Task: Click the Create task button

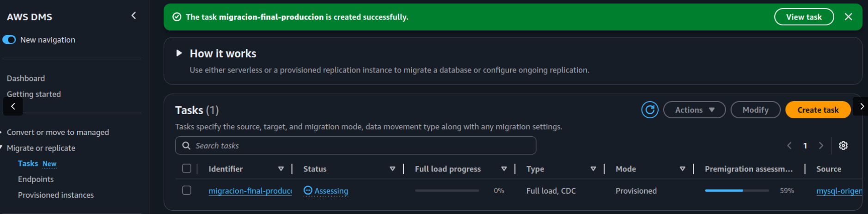Action: [818, 110]
